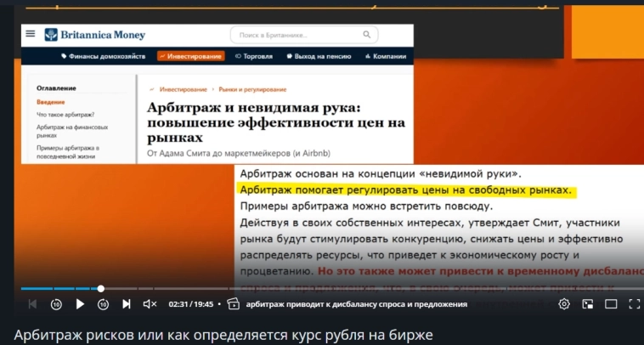Screen dimensions: 644x345
Task: Open Финансы домохозяйств menu item
Action: (103, 56)
